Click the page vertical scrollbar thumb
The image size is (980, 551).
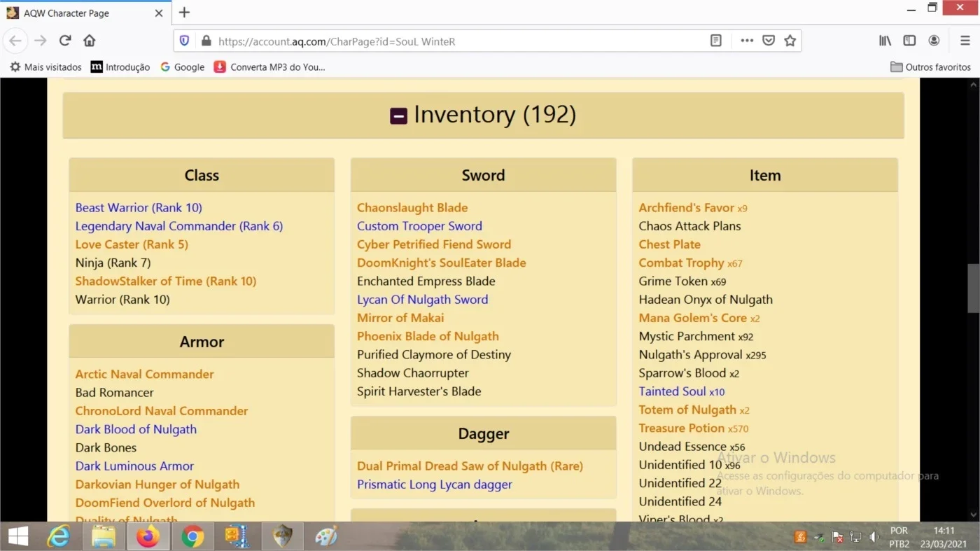(974, 288)
